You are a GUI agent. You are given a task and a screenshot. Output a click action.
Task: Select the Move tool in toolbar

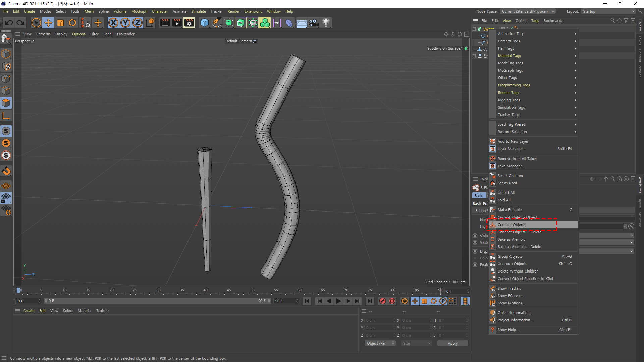[48, 23]
